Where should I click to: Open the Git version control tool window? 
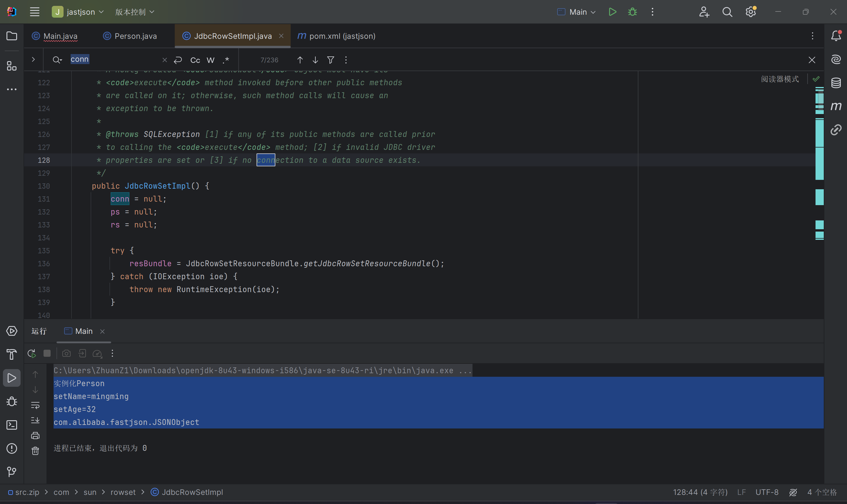click(11, 471)
